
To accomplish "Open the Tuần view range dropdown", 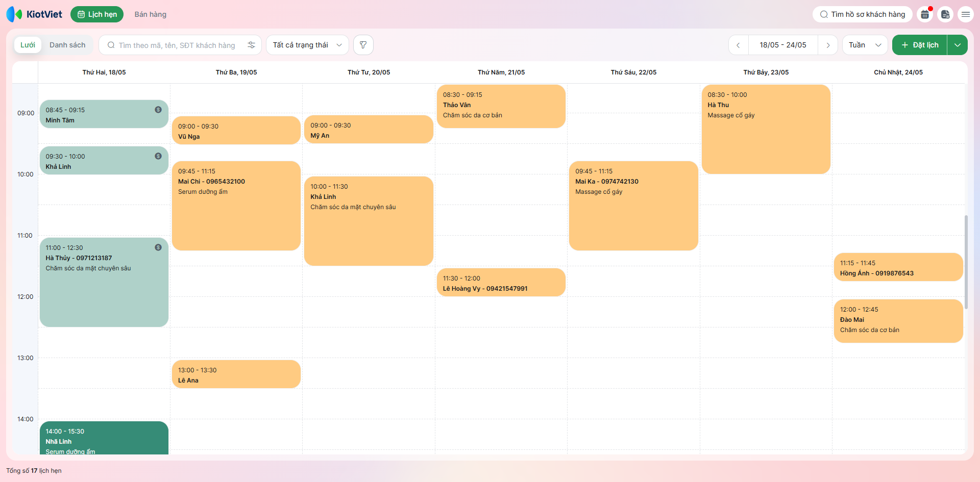I will pyautogui.click(x=865, y=45).
